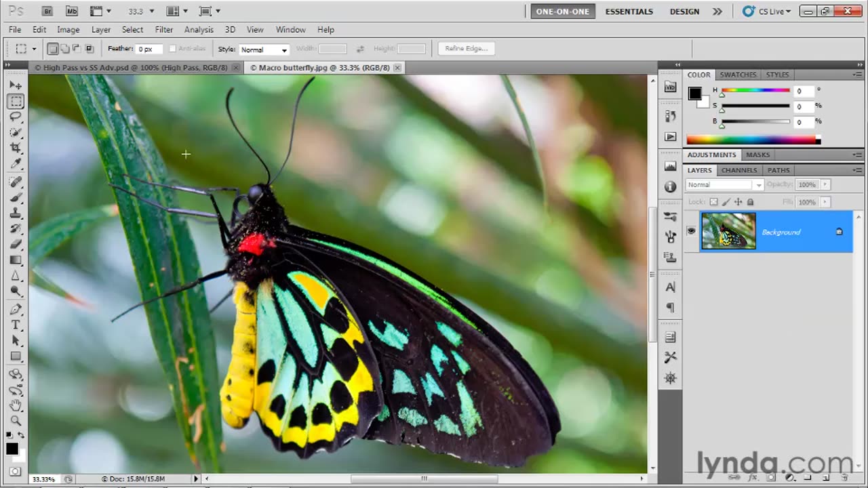Switch to the Swatches tab
Viewport: 868px width, 488px height.
pyautogui.click(x=738, y=75)
